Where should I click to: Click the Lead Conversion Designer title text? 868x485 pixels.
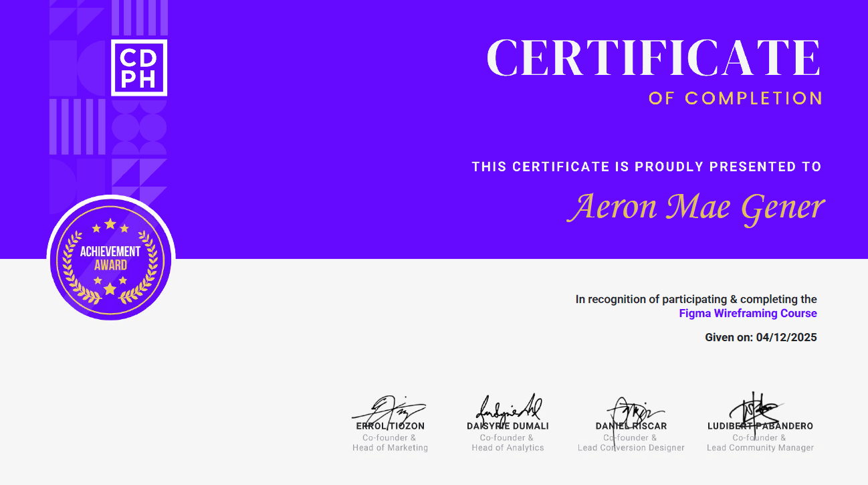[x=631, y=448]
